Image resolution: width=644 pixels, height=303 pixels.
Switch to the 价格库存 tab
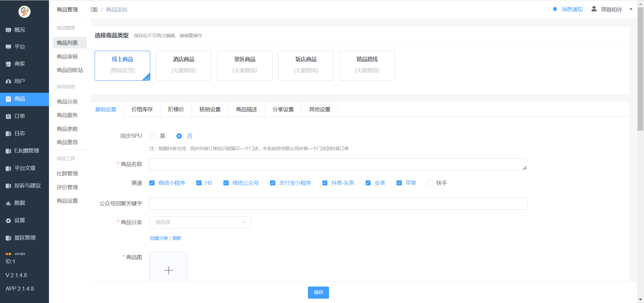pyautogui.click(x=142, y=110)
